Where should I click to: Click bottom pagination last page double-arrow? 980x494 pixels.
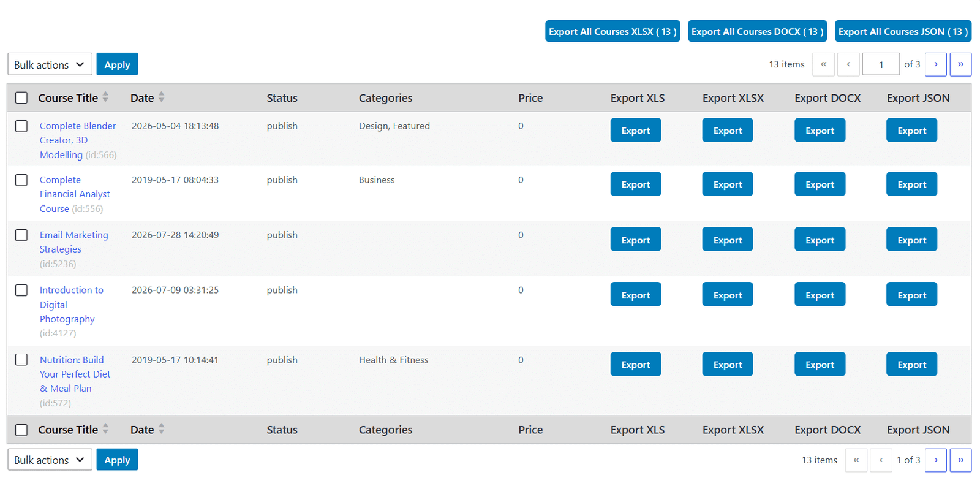960,460
